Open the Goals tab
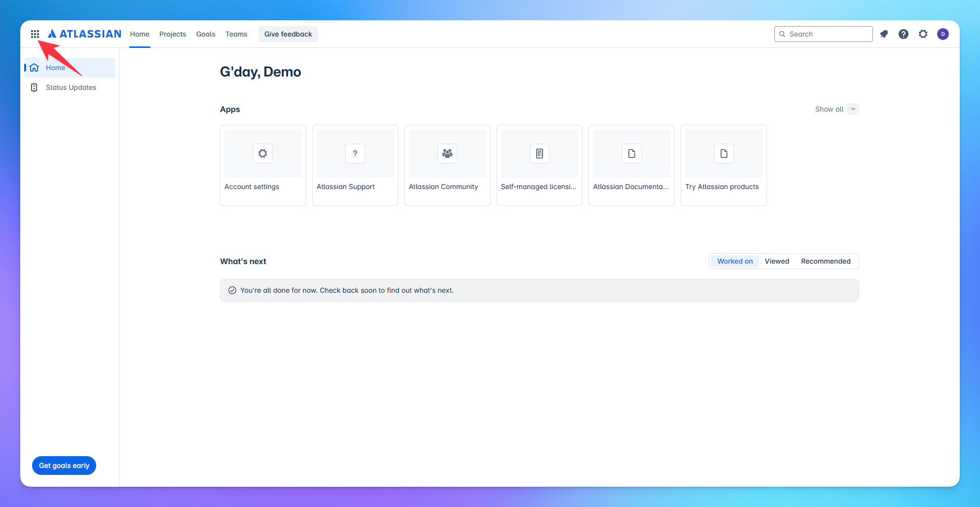This screenshot has height=507, width=980. tap(206, 34)
